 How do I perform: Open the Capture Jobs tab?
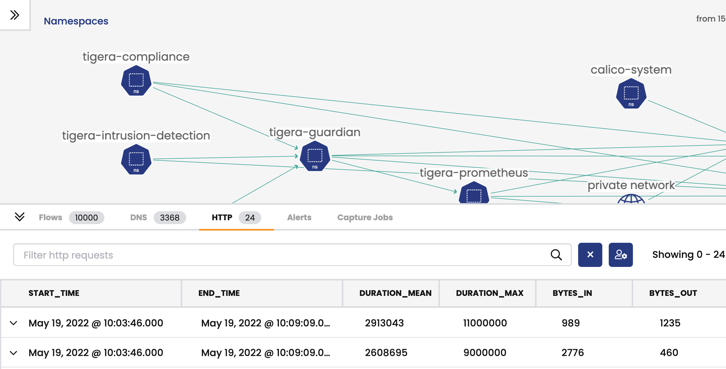coord(365,218)
